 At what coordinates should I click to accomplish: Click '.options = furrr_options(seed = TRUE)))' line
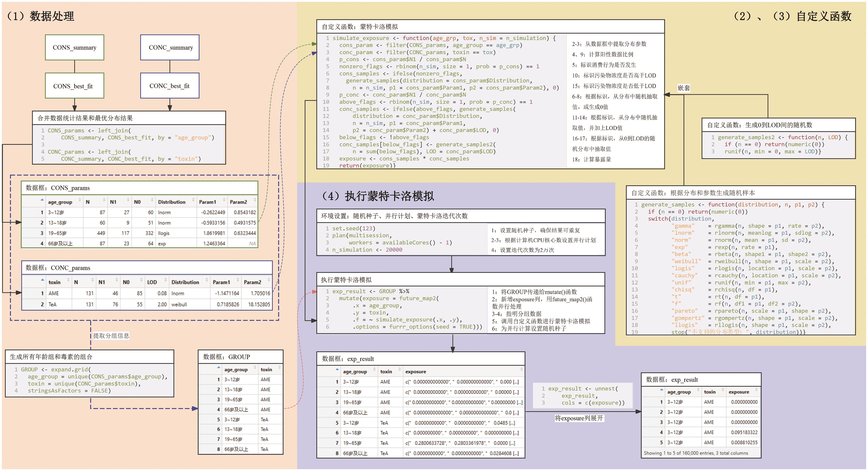[417, 327]
